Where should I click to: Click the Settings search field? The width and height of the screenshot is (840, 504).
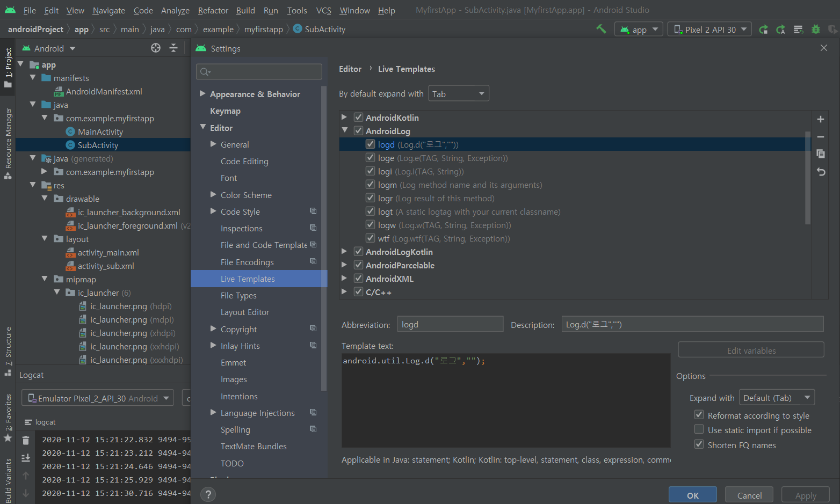coord(259,71)
